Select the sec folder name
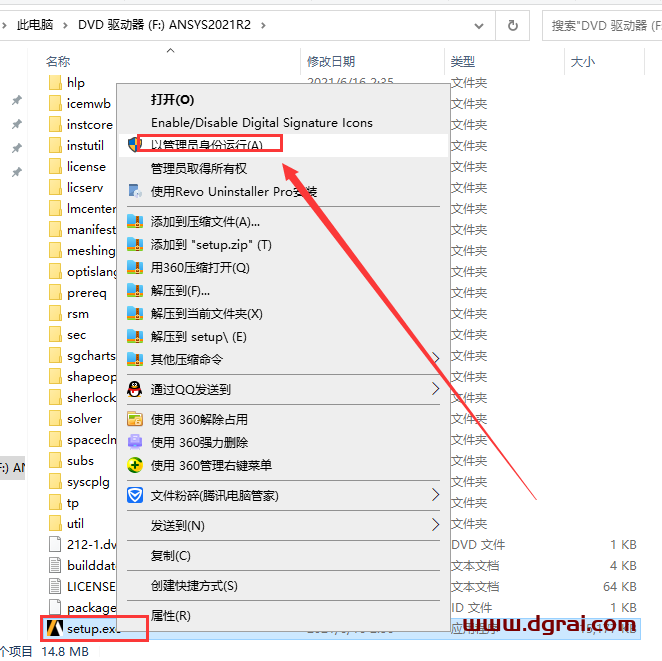 point(76,335)
